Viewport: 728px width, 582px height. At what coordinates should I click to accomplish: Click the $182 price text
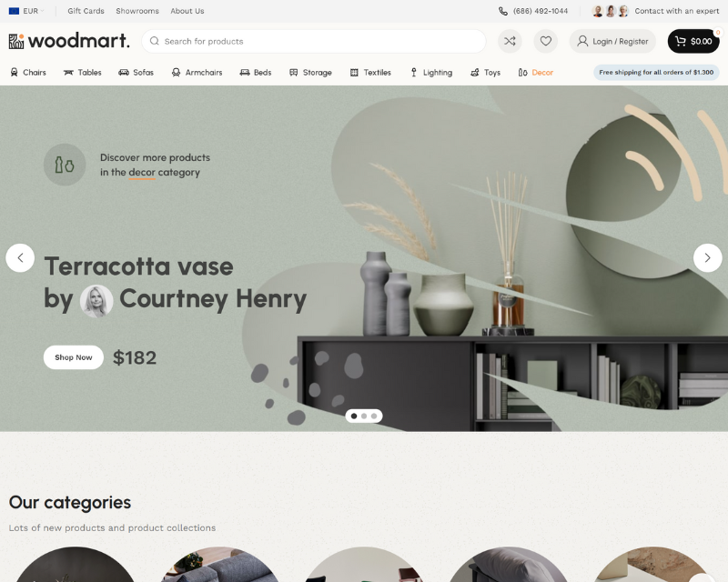135,357
